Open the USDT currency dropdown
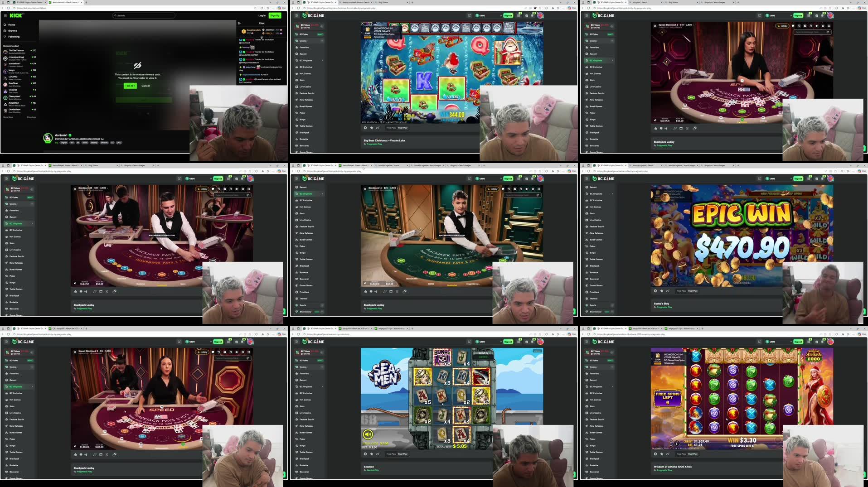The width and height of the screenshot is (868, 487). tap(481, 15)
